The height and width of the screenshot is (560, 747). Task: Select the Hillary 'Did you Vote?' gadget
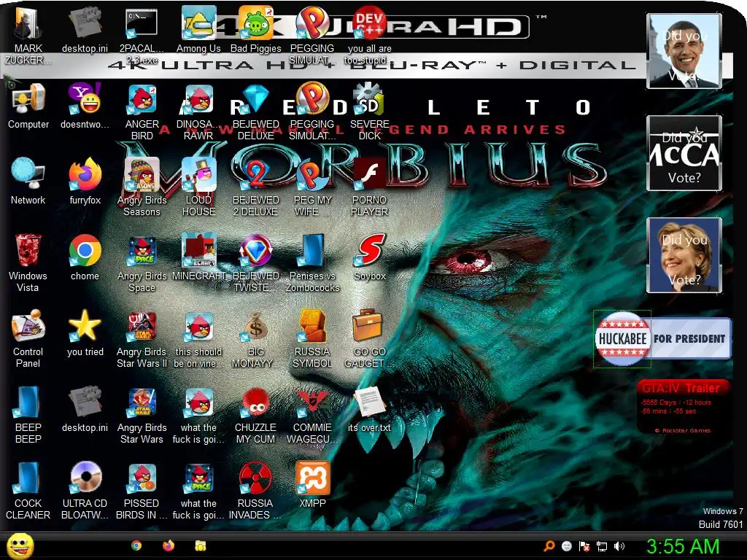[684, 255]
